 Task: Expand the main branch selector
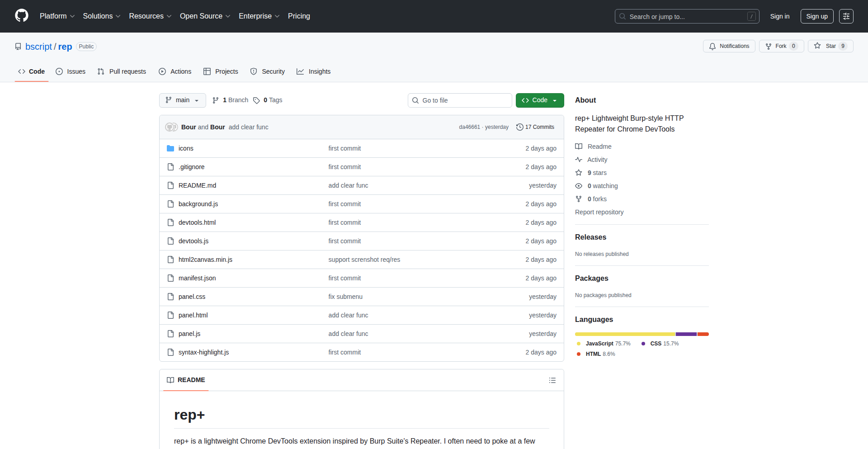tap(182, 100)
